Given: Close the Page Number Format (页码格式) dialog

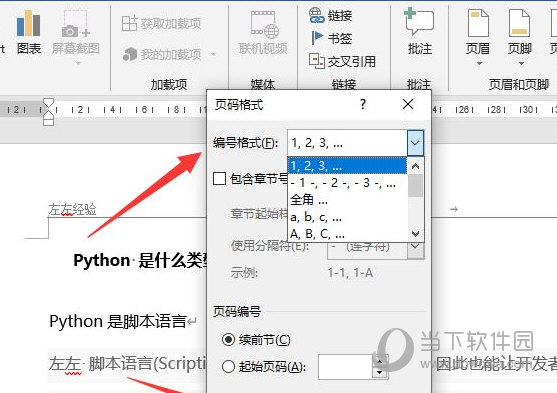Looking at the screenshot, I should click(408, 104).
